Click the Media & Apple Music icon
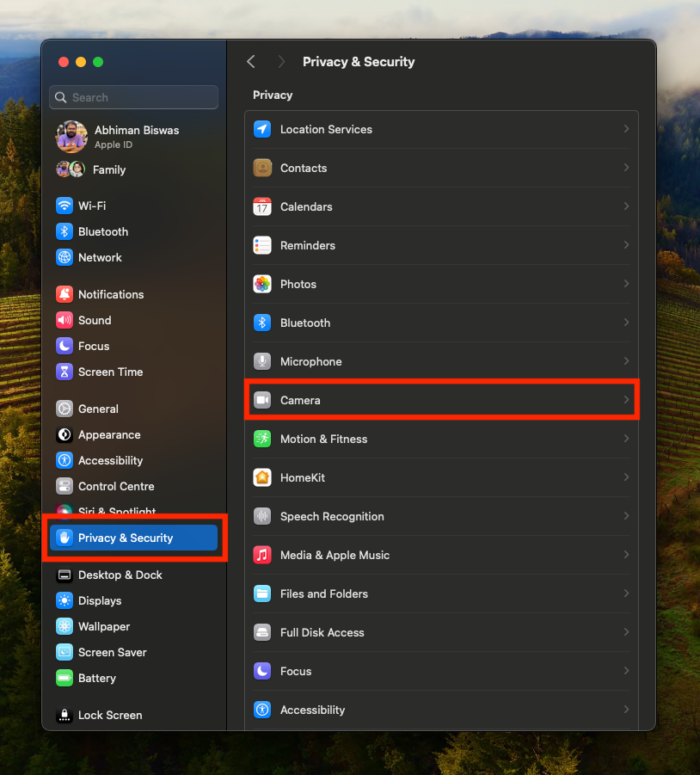 pos(262,555)
